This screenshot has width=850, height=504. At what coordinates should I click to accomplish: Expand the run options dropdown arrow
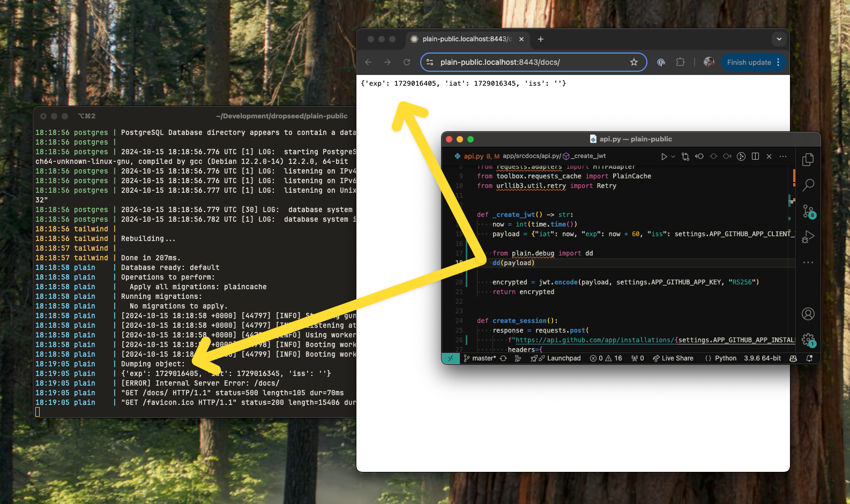click(x=673, y=156)
